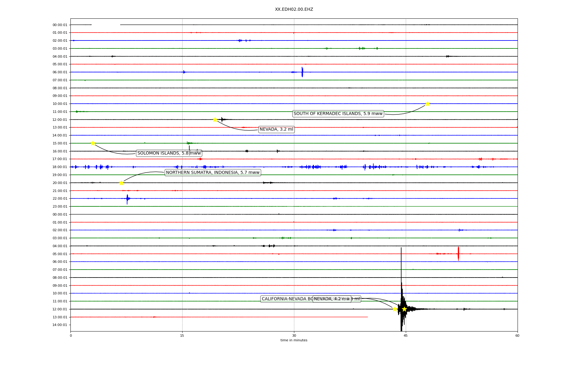This screenshot has width=588, height=368.
Task: Click the 18:00:01 time label
Action: click(x=60, y=167)
